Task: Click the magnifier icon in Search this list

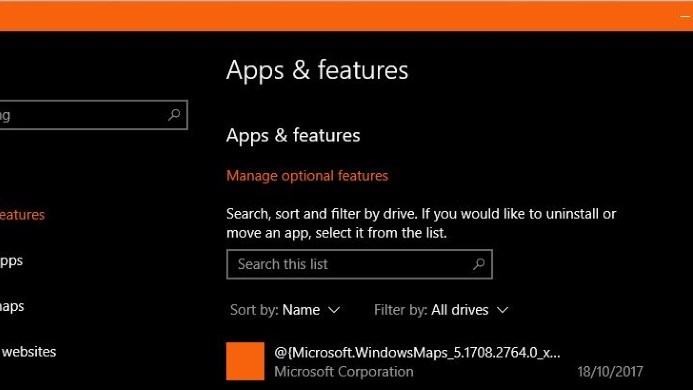Action: (479, 264)
